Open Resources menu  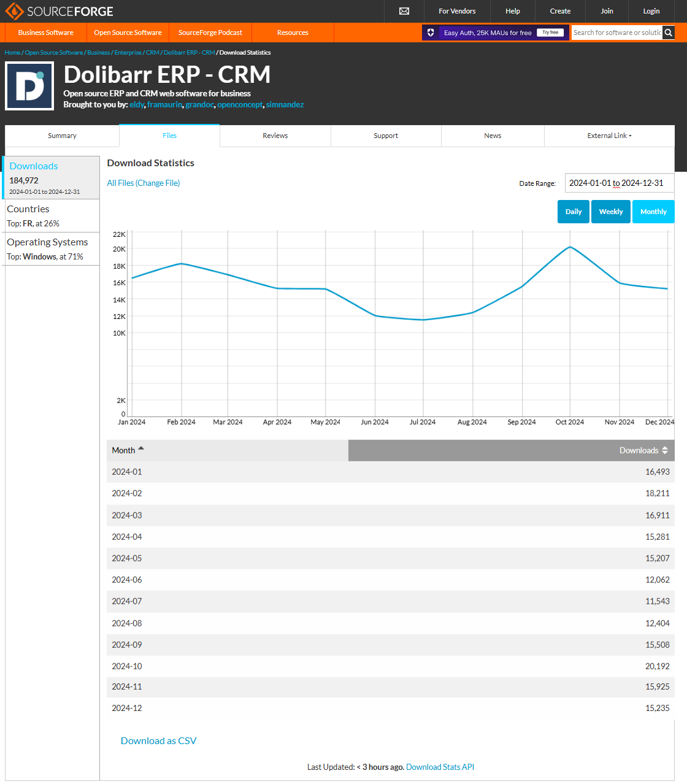[293, 33]
